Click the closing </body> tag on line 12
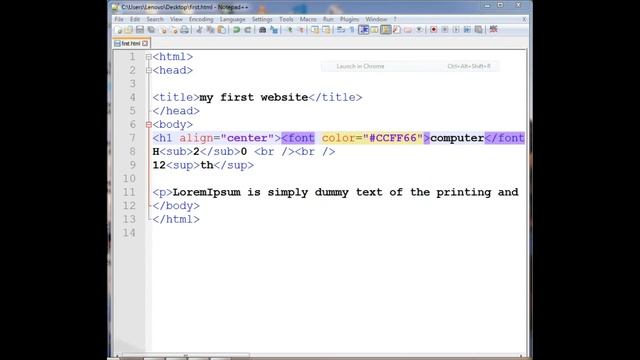 (176, 206)
